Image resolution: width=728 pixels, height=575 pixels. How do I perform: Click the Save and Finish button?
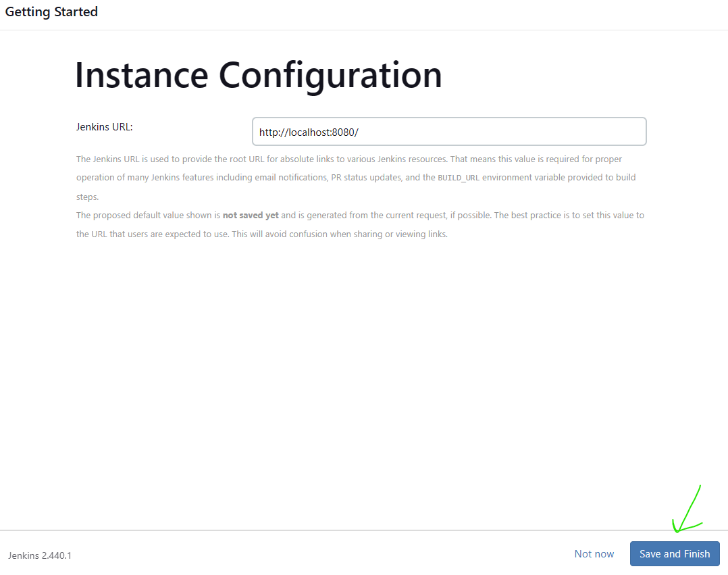point(674,553)
